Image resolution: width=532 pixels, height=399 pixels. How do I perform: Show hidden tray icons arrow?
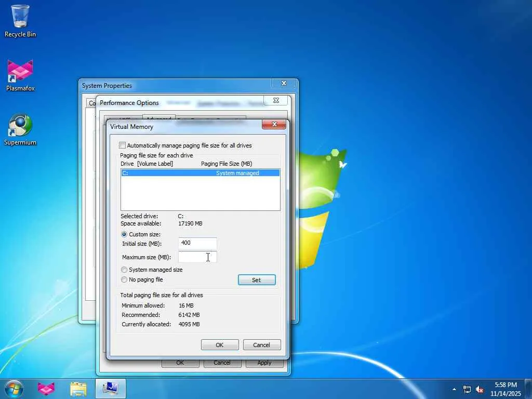coord(454,389)
